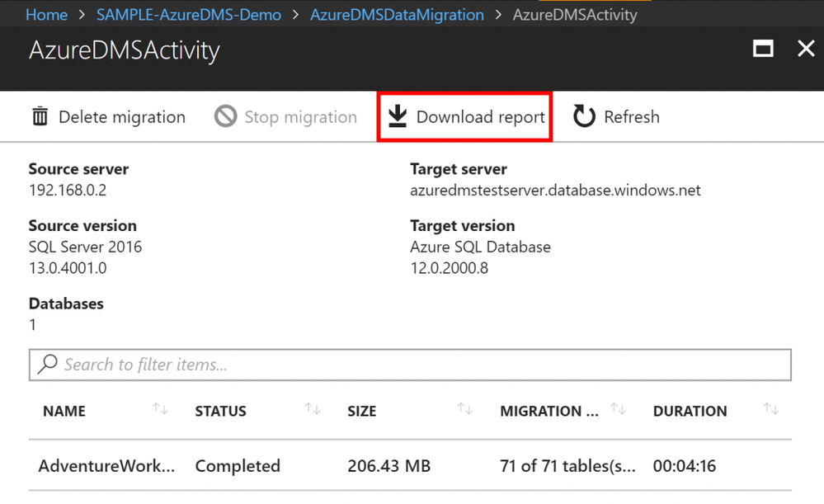Screen dimensions: 824x504
Task: Click the Download report arrow icon
Action: pyautogui.click(x=398, y=116)
